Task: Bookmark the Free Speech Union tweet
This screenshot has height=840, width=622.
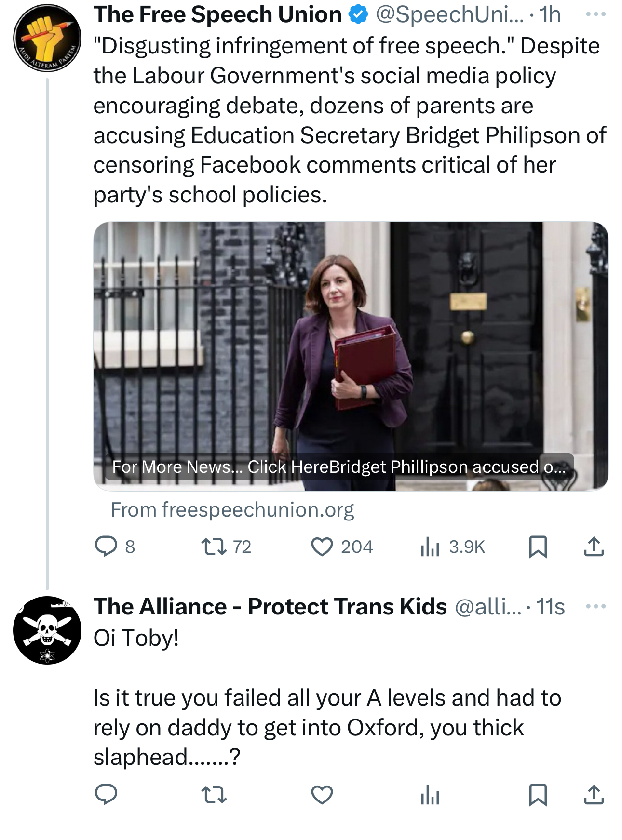Action: (538, 547)
